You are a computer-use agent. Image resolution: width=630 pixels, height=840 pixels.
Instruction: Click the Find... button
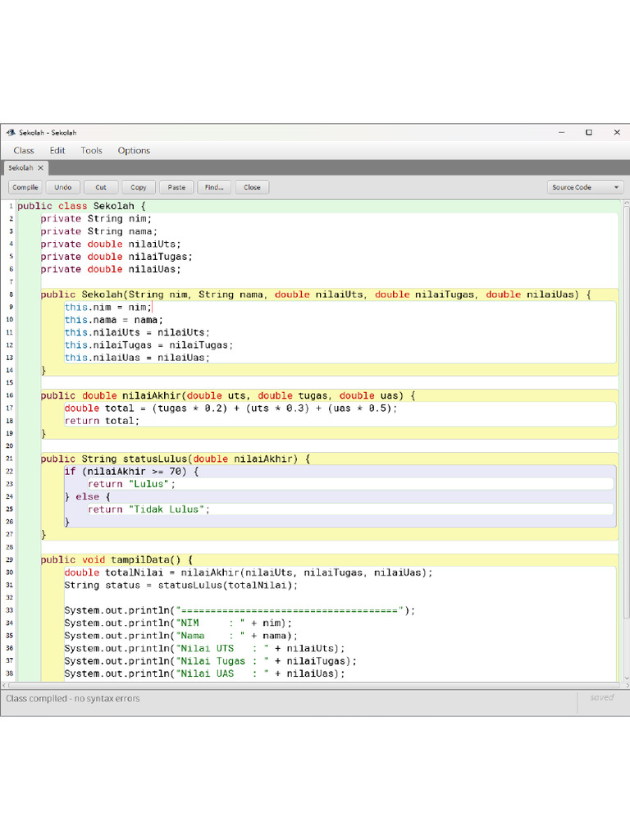214,188
